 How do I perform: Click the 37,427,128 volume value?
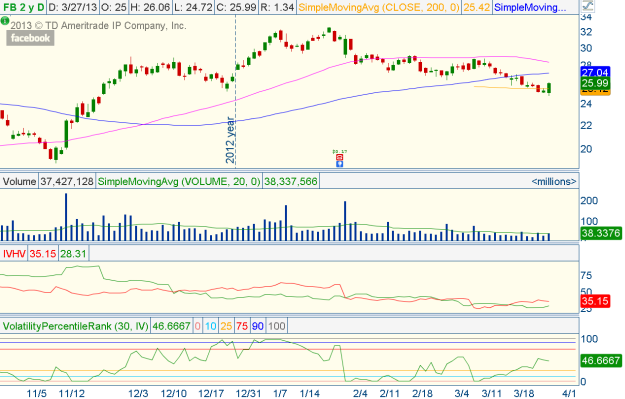pos(67,181)
